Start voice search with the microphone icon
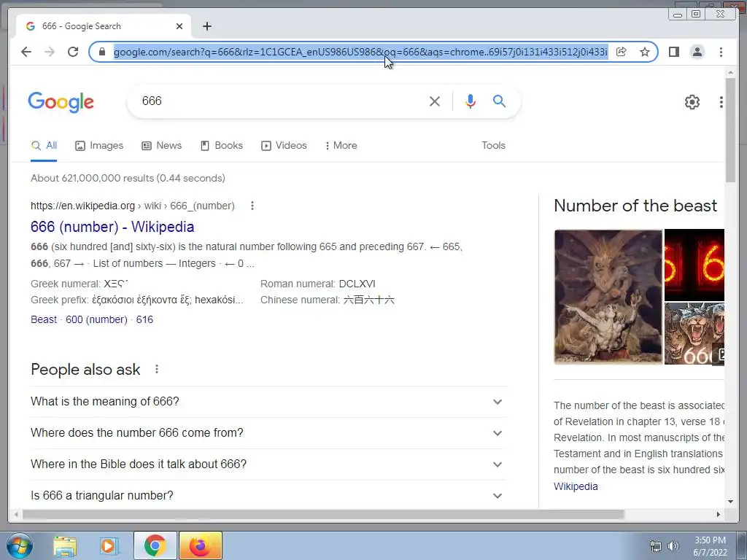Image resolution: width=747 pixels, height=560 pixels. [x=471, y=101]
